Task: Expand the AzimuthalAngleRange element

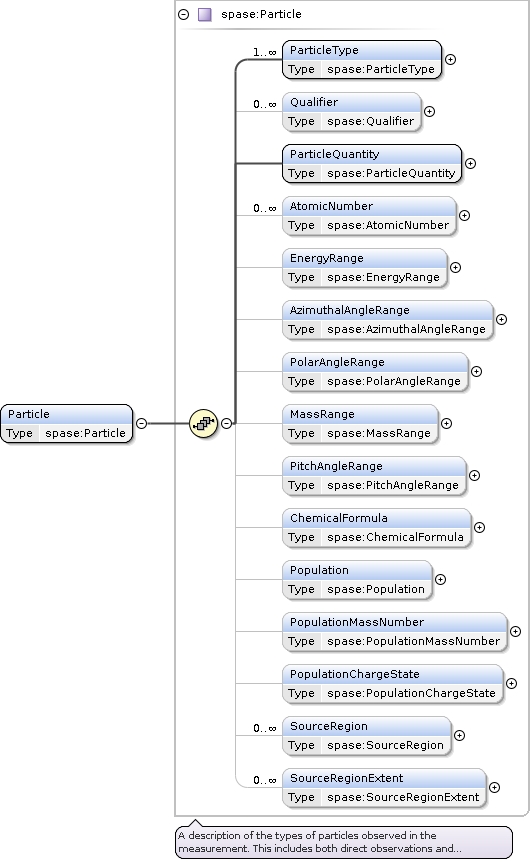Action: [501, 319]
